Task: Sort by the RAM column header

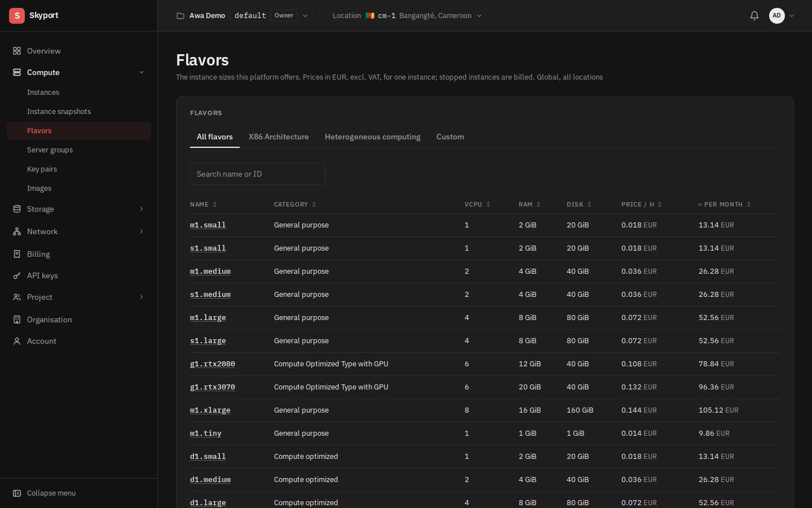Action: 529,204
